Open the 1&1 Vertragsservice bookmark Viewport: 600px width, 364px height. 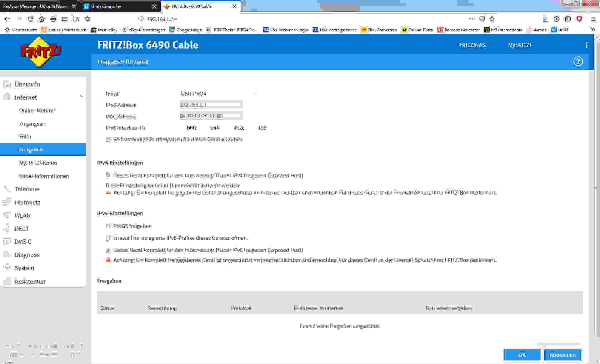coord(335,30)
